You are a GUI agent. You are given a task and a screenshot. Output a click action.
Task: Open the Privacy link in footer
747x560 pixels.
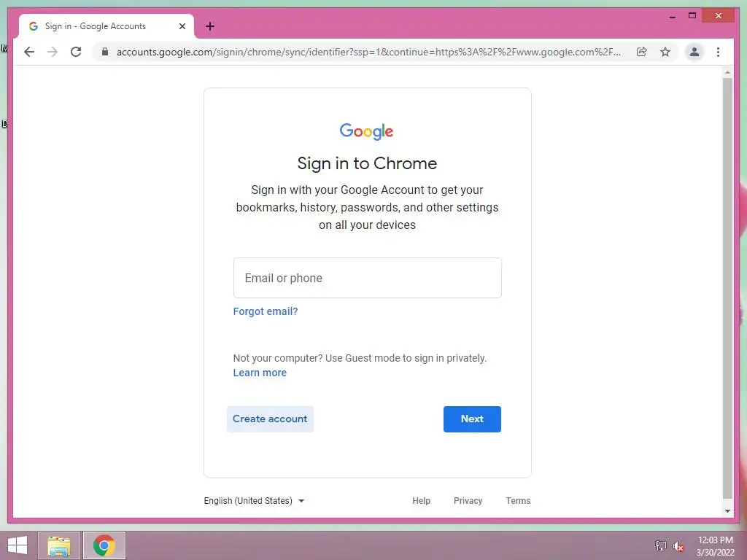pyautogui.click(x=468, y=501)
